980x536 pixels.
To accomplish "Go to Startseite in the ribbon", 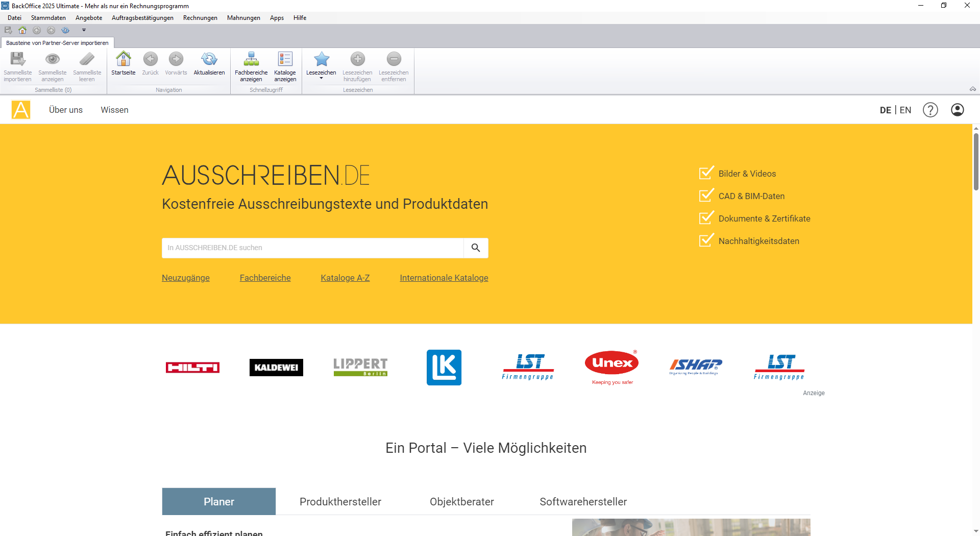I will pyautogui.click(x=123, y=64).
